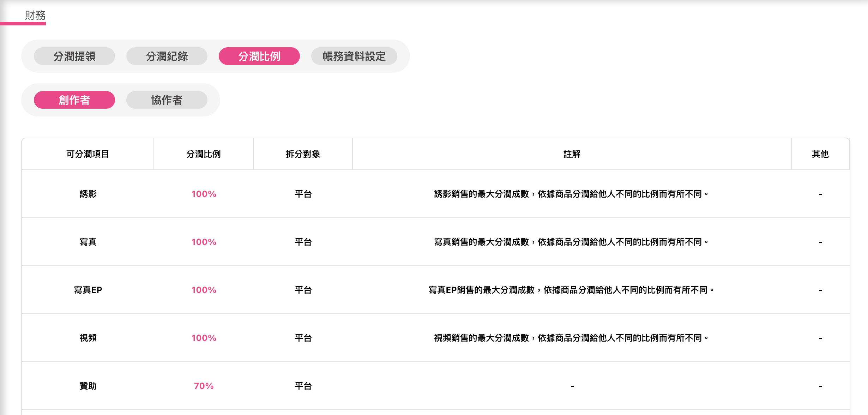Click the 可分潤項目 column header

pyautogui.click(x=88, y=154)
